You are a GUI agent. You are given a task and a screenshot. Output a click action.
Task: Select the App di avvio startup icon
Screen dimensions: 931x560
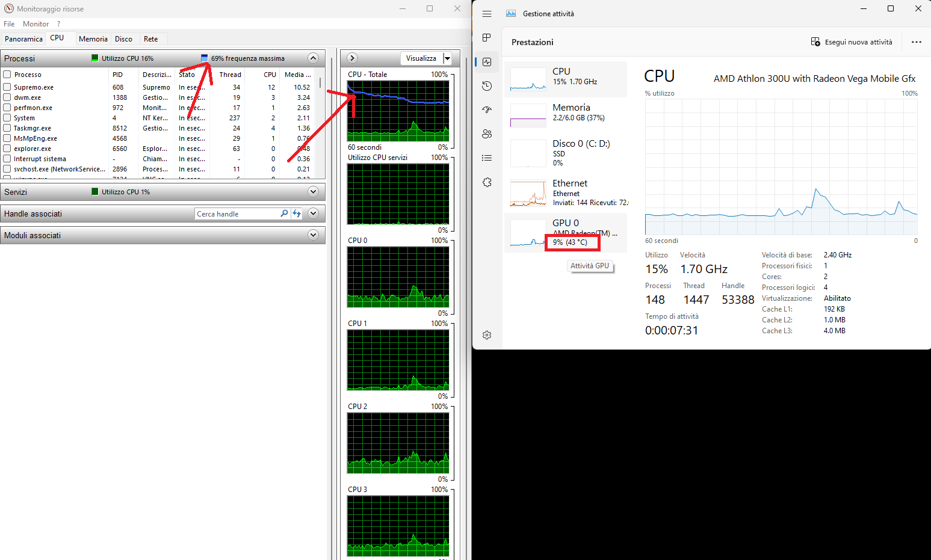[x=487, y=109]
